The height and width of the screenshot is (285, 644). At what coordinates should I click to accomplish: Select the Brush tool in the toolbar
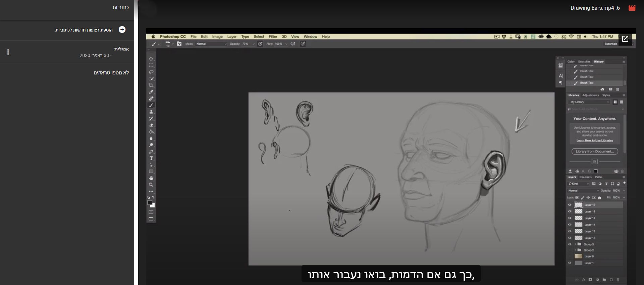pyautogui.click(x=151, y=105)
